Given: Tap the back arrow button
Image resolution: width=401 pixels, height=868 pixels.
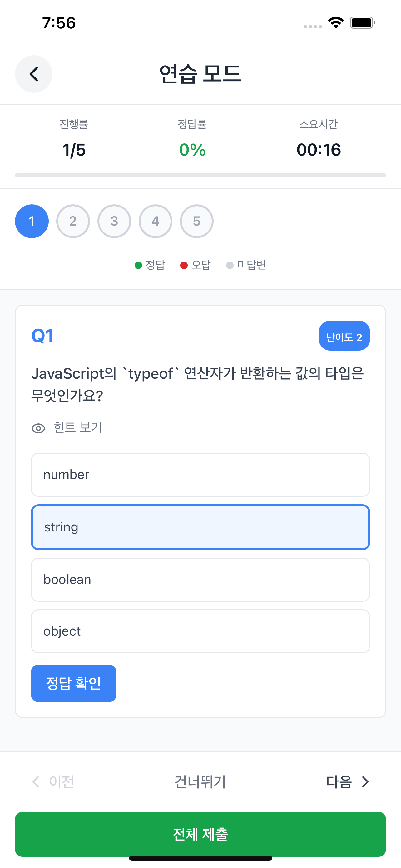Looking at the screenshot, I should point(34,74).
